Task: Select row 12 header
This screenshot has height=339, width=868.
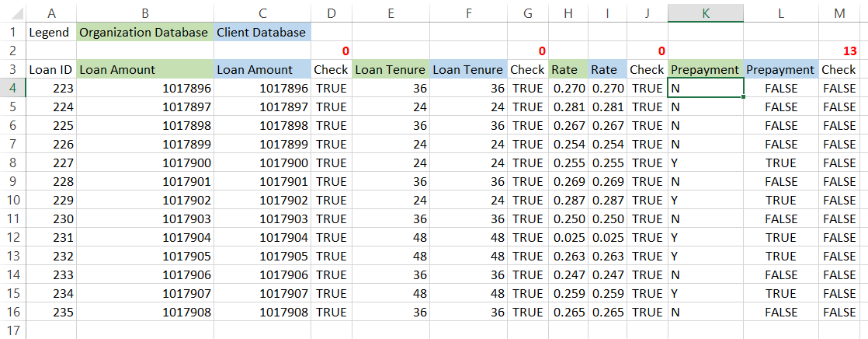Action: 12,238
